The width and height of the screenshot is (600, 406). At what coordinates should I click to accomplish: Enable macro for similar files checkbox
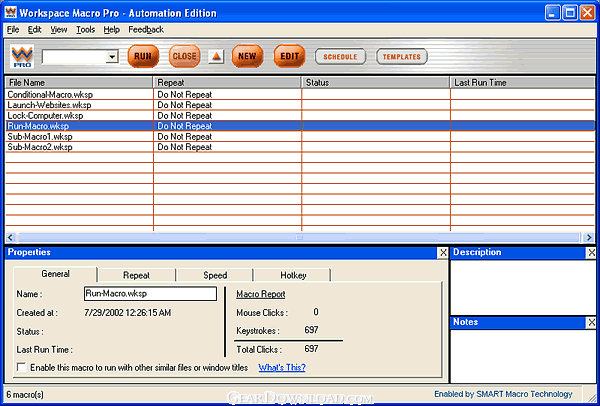point(22,368)
